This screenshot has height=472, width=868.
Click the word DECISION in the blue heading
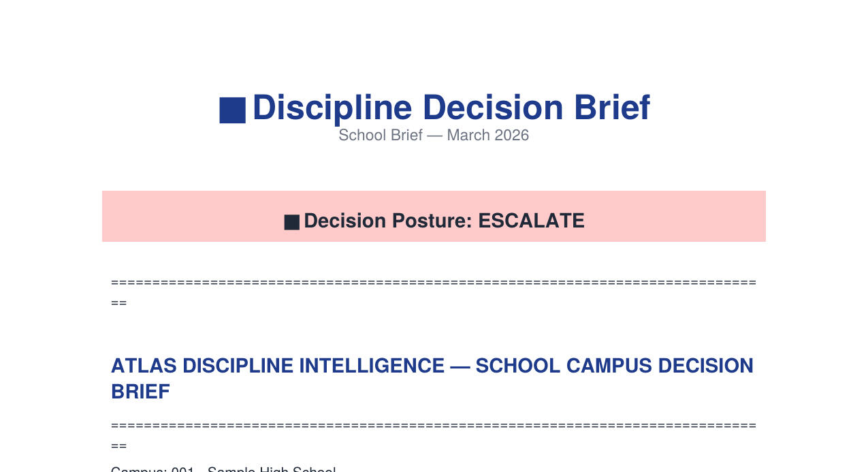coord(705,366)
